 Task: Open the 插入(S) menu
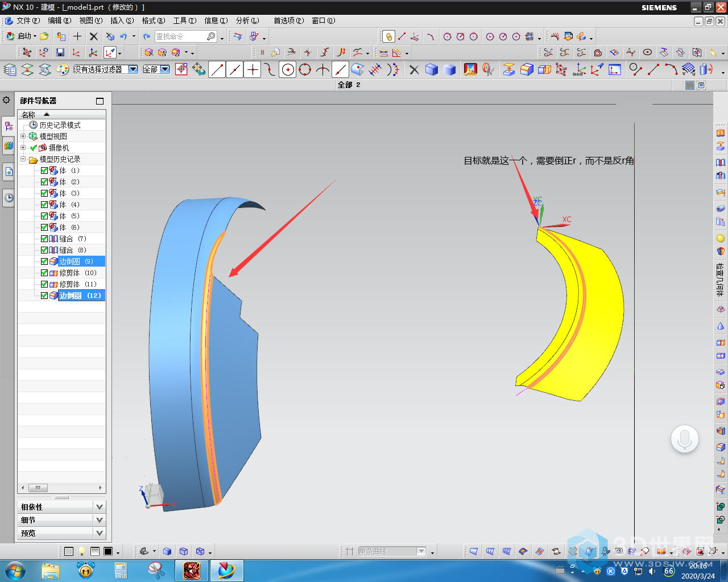pyautogui.click(x=122, y=20)
